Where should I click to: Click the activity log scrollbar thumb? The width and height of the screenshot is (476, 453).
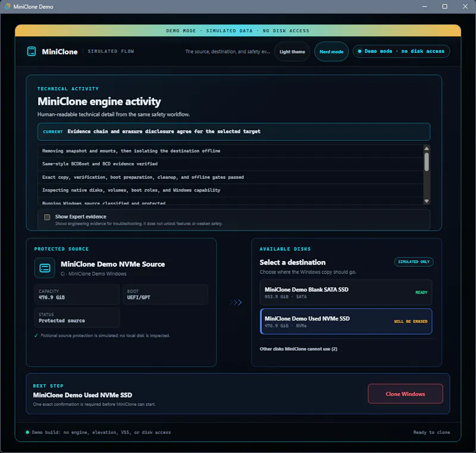pos(427,162)
